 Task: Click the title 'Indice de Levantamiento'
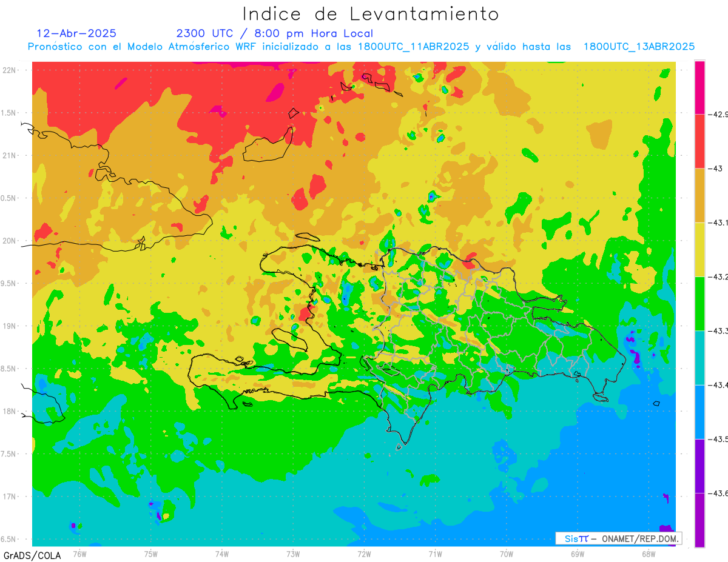(371, 13)
